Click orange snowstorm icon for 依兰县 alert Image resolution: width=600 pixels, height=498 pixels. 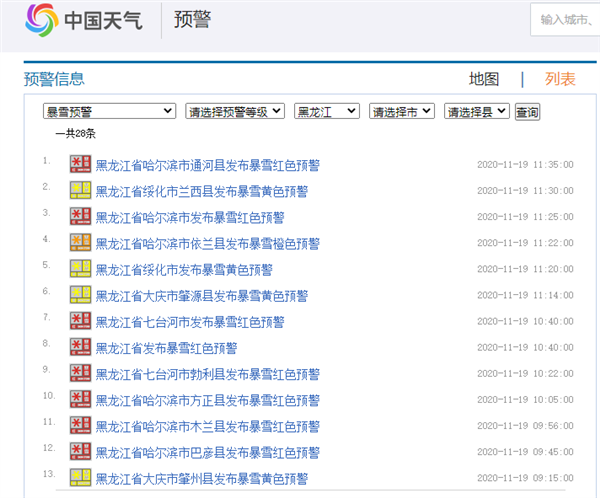80,242
